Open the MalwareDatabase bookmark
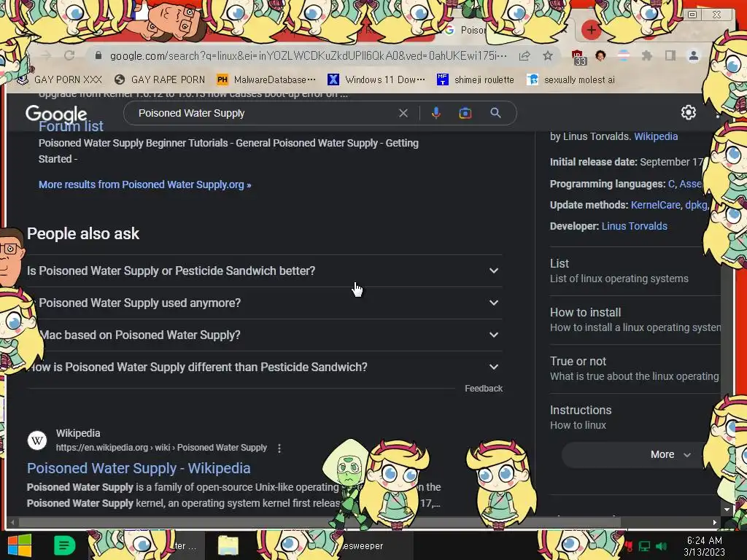The image size is (747, 560). click(x=266, y=79)
